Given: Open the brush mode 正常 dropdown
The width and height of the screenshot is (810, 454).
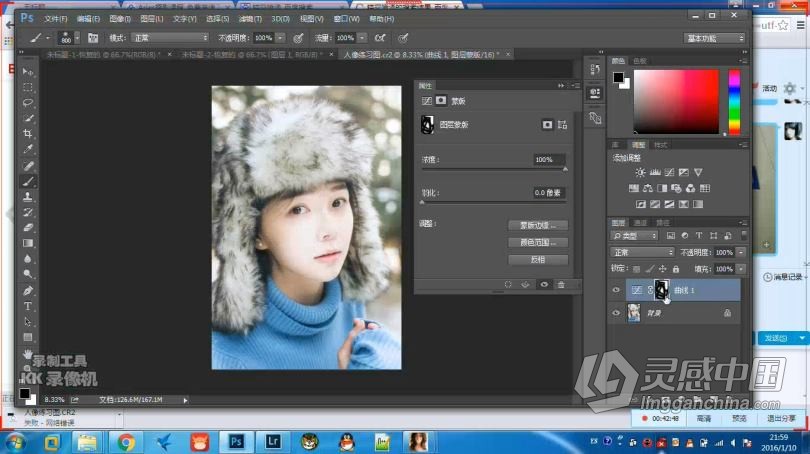Looking at the screenshot, I should pyautogui.click(x=170, y=38).
